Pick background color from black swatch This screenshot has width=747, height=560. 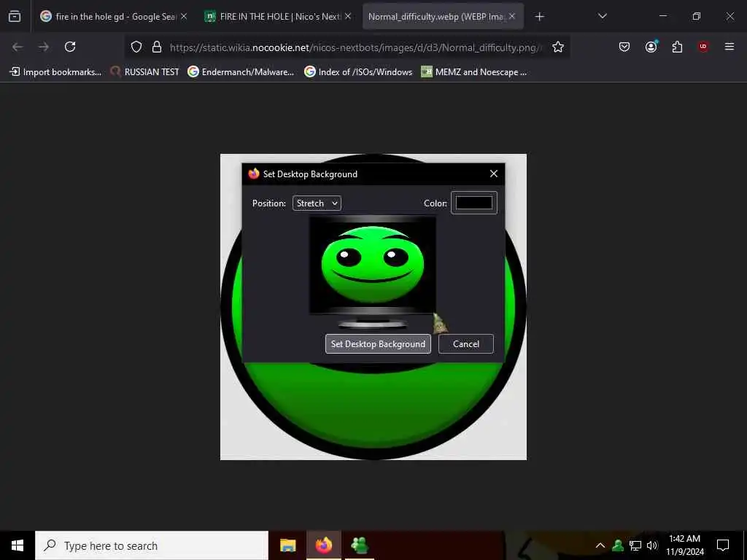pyautogui.click(x=474, y=203)
